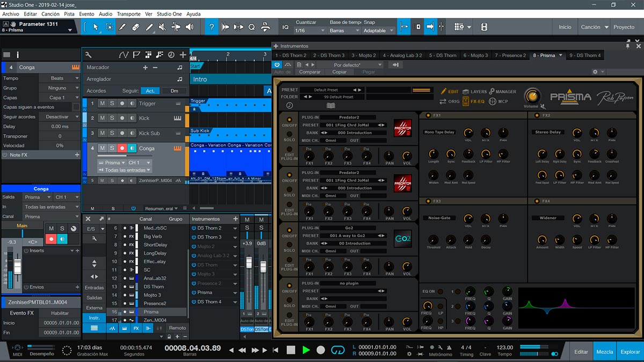The height and width of the screenshot is (362, 644).
Task: Show automation curve icon in track header
Action: click(x=124, y=54)
